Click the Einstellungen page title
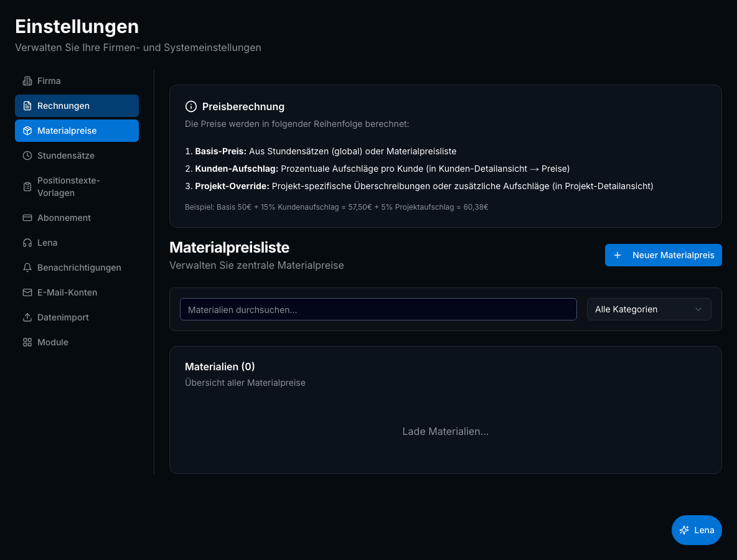The width and height of the screenshot is (737, 560). click(x=77, y=26)
